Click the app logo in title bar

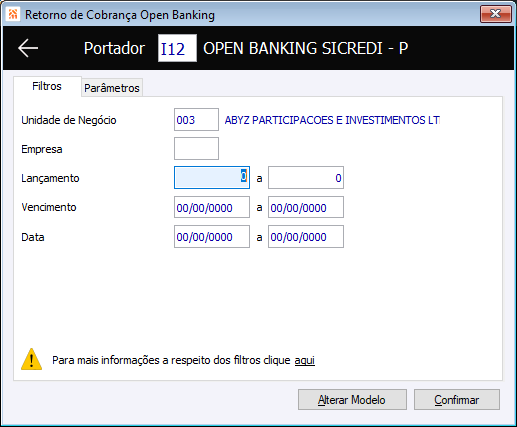click(x=13, y=14)
